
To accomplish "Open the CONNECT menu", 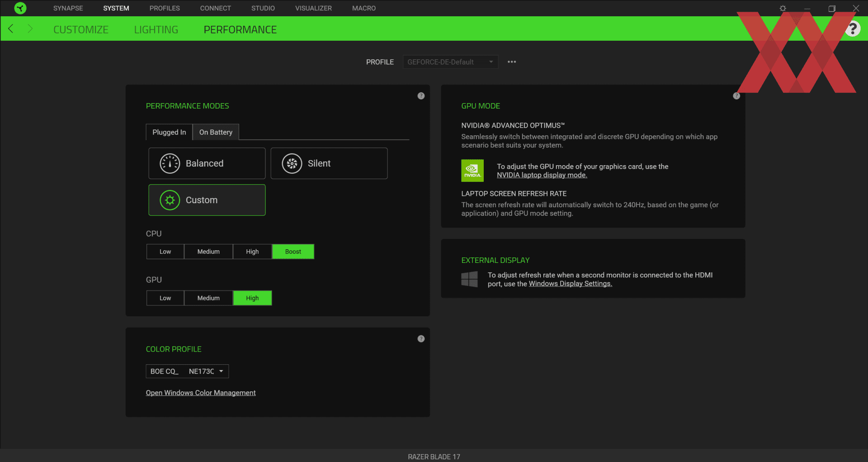I will 216,8.
